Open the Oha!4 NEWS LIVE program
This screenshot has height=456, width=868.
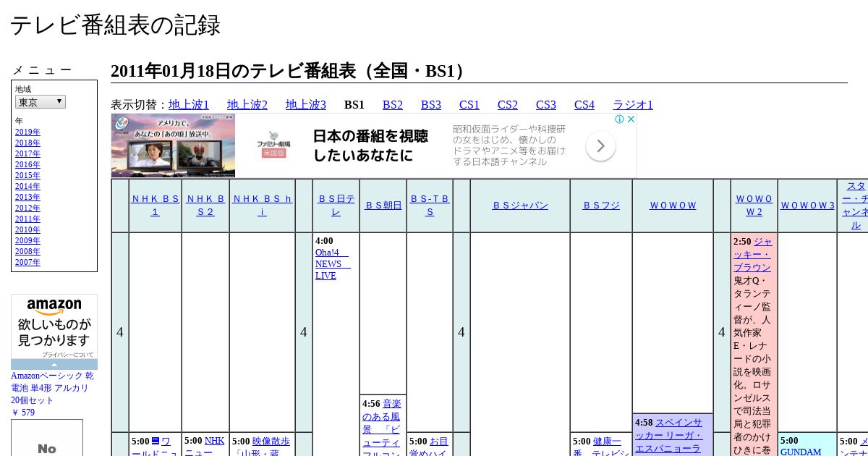point(331,263)
